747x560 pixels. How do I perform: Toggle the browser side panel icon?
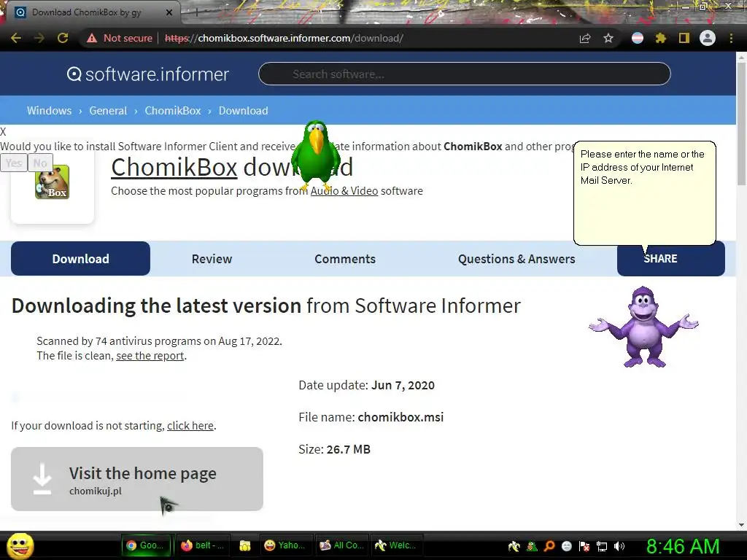pyautogui.click(x=684, y=38)
